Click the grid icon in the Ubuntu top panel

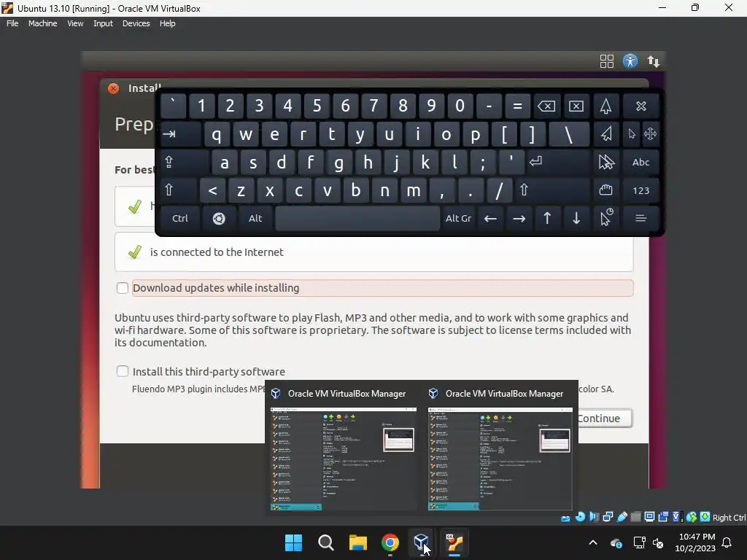(606, 61)
